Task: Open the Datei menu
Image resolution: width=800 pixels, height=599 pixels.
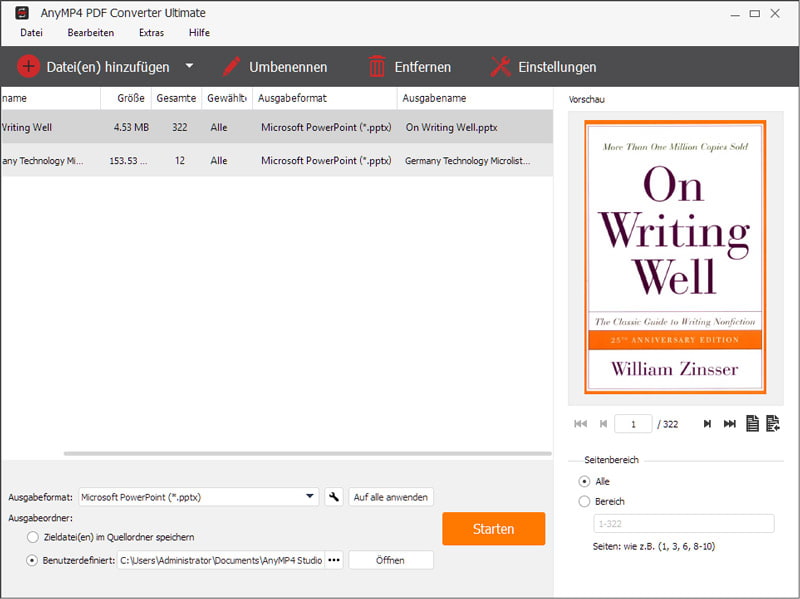Action: [31, 33]
